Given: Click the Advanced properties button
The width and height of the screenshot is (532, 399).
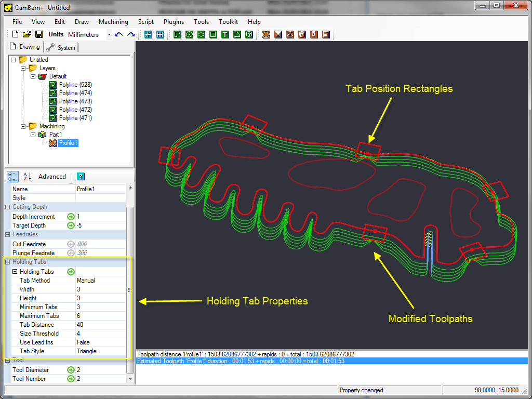Looking at the screenshot, I should pos(52,177).
